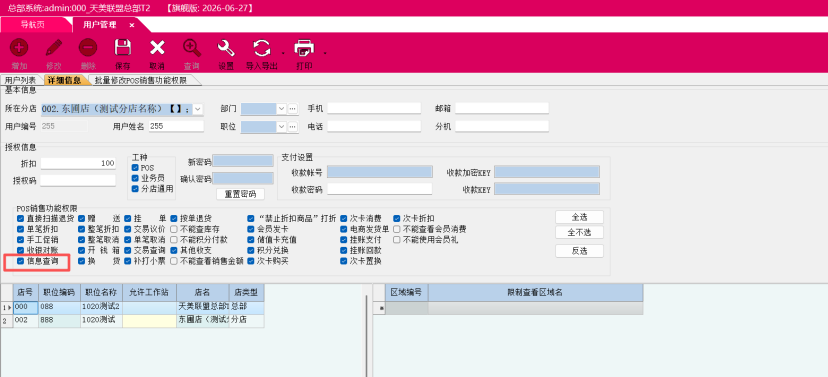This screenshot has height=377, width=828.
Task: Save using the 保存 floppy disk icon
Action: [x=123, y=48]
